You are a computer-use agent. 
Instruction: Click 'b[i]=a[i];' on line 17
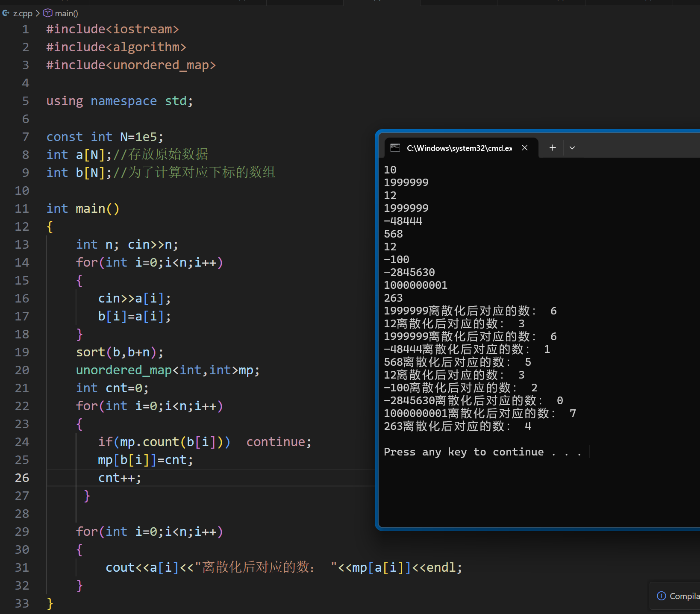[x=135, y=316]
